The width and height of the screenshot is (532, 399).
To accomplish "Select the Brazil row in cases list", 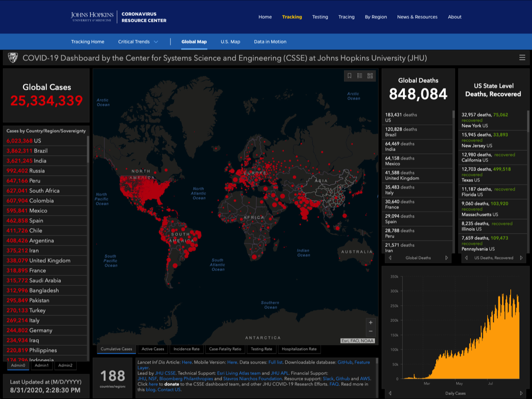I will tap(46, 151).
